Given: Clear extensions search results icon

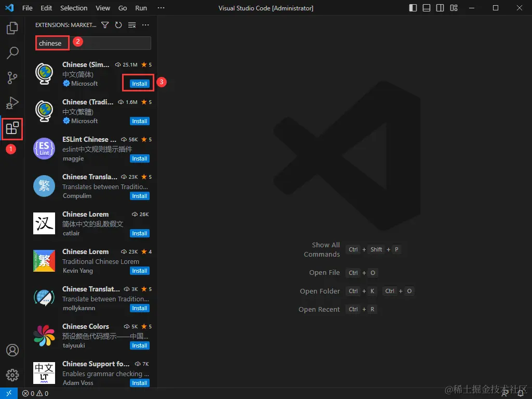Looking at the screenshot, I should coord(132,25).
